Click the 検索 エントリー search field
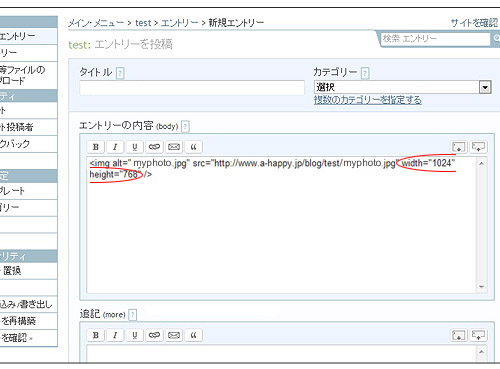Image resolution: width=500 pixels, height=369 pixels. click(435, 39)
